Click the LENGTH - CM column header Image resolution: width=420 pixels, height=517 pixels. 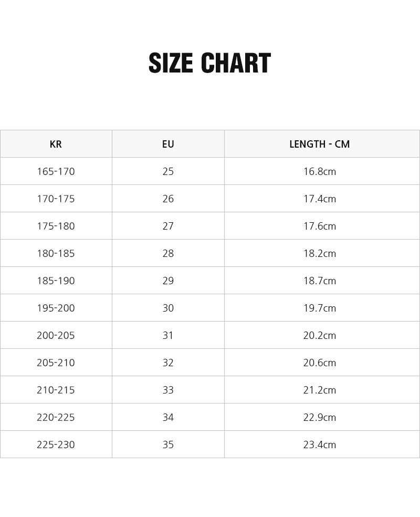tap(319, 144)
